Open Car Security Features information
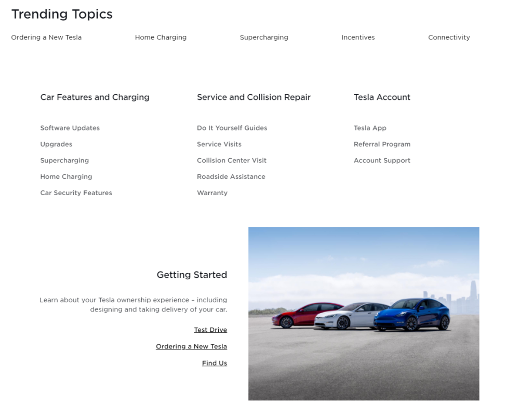532x414 pixels. pyautogui.click(x=76, y=192)
